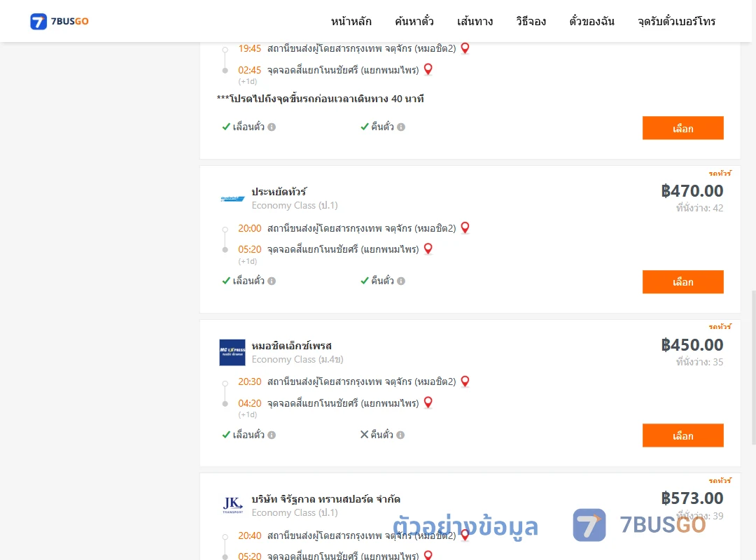Click the 7BUSGO logo in header
Image resolution: width=756 pixels, height=560 pixels.
pyautogui.click(x=59, y=21)
